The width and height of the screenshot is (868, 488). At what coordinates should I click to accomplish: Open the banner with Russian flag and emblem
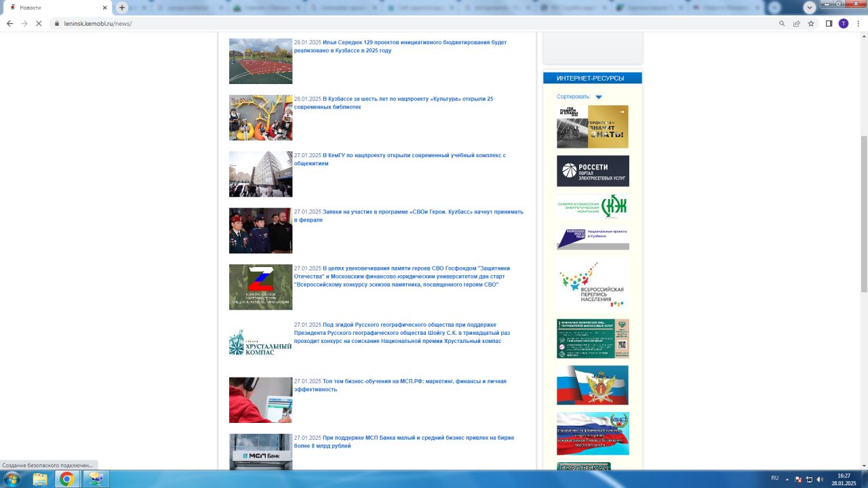coord(593,385)
